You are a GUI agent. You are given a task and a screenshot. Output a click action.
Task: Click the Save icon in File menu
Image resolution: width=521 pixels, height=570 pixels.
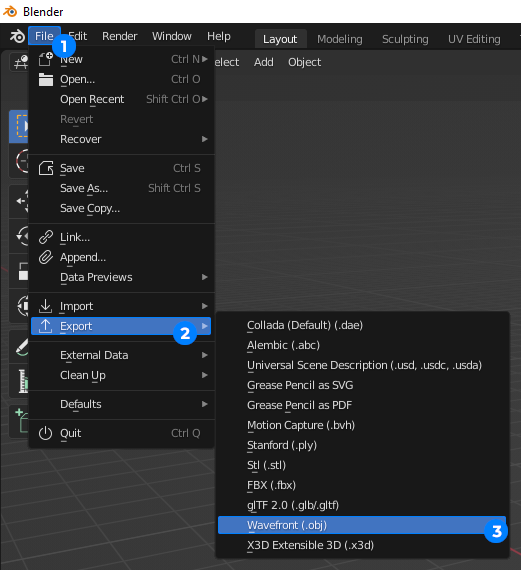46,168
